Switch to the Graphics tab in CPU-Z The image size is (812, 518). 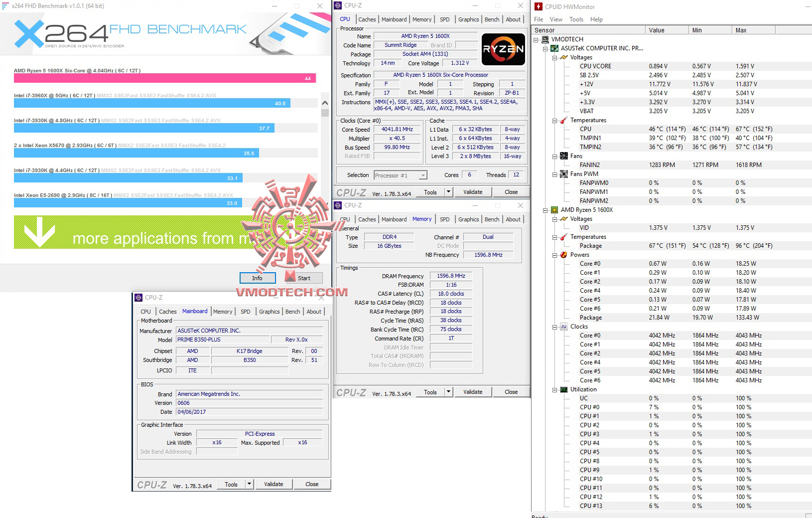(x=468, y=19)
